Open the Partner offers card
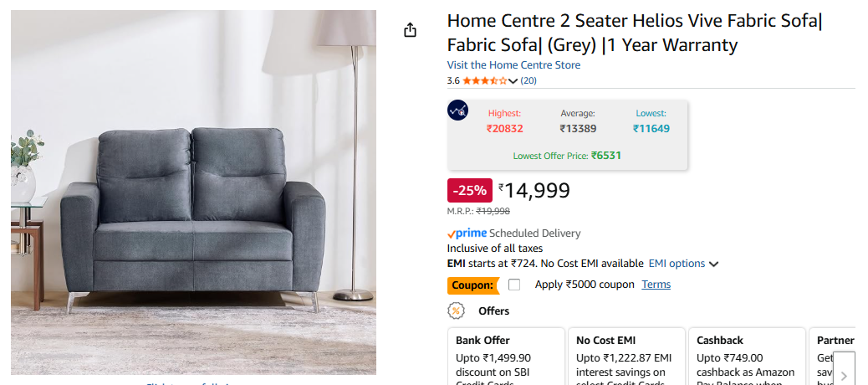This screenshot has height=385, width=868. point(832,352)
